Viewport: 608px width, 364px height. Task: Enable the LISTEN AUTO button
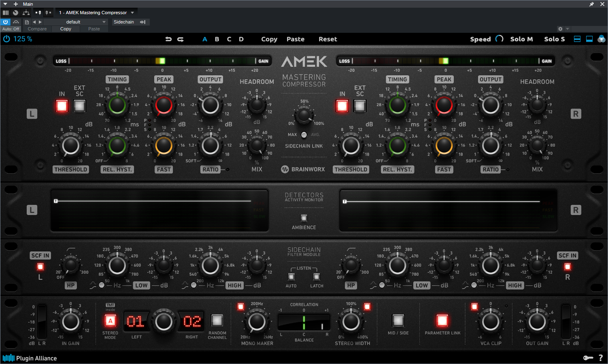tap(291, 277)
